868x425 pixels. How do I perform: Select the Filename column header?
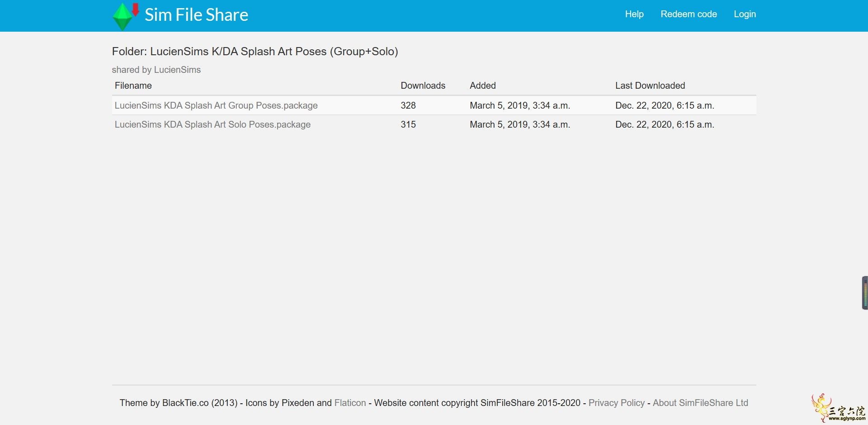[133, 86]
